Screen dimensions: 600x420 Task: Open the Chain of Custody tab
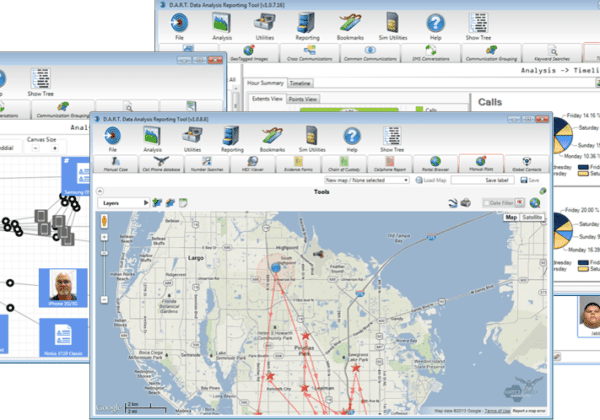click(344, 164)
